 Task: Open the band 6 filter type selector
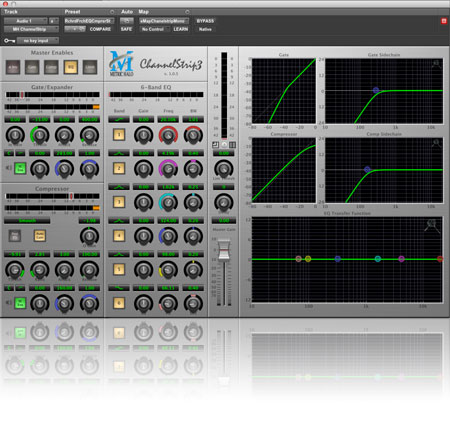coord(119,288)
